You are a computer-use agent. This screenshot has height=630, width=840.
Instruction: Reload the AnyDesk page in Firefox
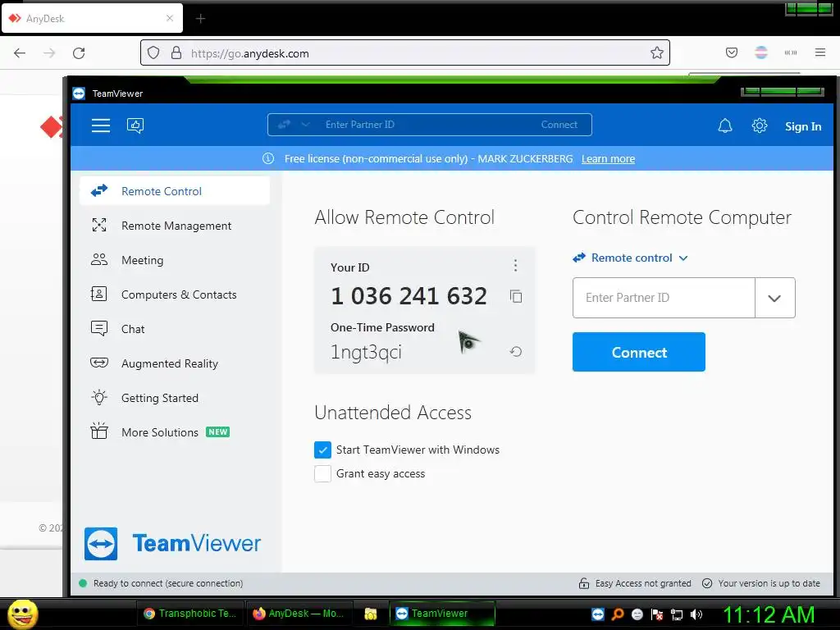(x=79, y=53)
